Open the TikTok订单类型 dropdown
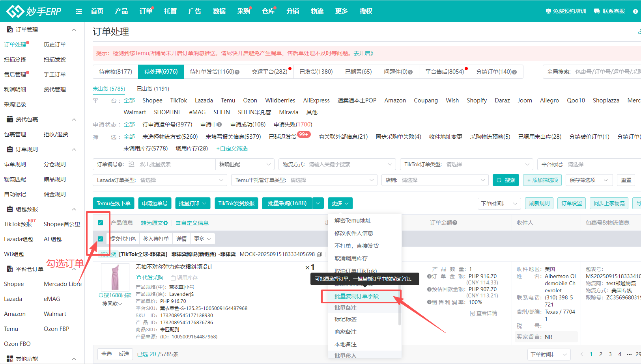 click(466, 164)
